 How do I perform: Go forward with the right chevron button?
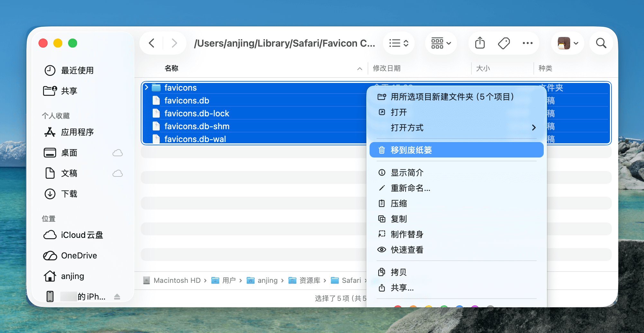click(x=174, y=43)
